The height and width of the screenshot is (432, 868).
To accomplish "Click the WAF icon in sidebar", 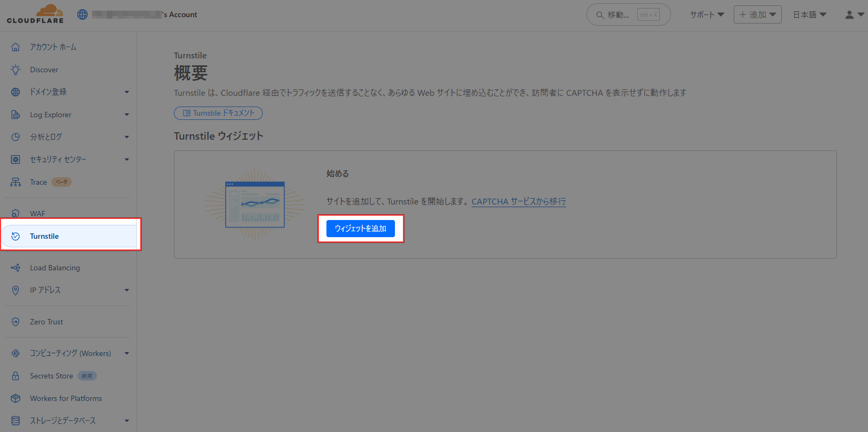I will 16,213.
